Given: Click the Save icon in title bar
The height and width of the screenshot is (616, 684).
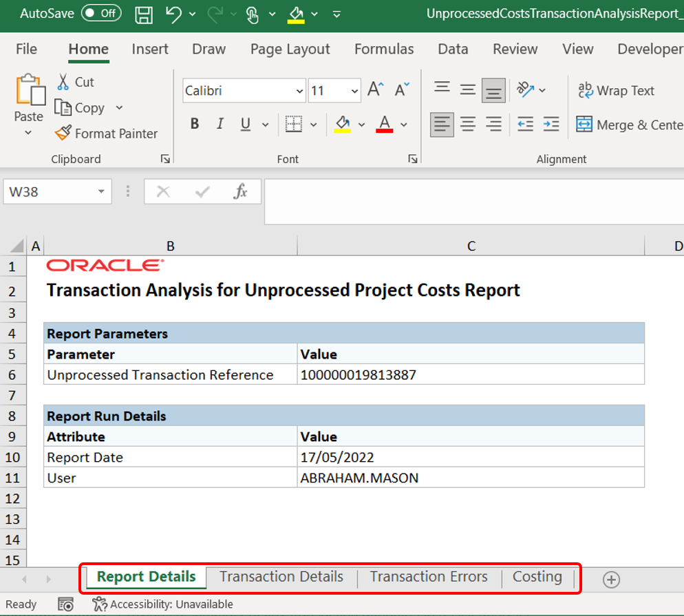Looking at the screenshot, I should pyautogui.click(x=144, y=14).
